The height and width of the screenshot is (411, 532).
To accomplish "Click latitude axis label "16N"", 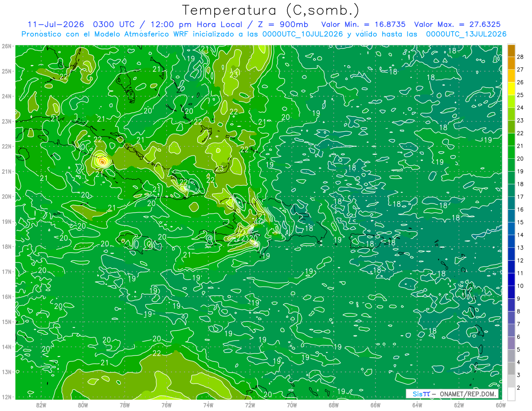I will click(x=6, y=297).
